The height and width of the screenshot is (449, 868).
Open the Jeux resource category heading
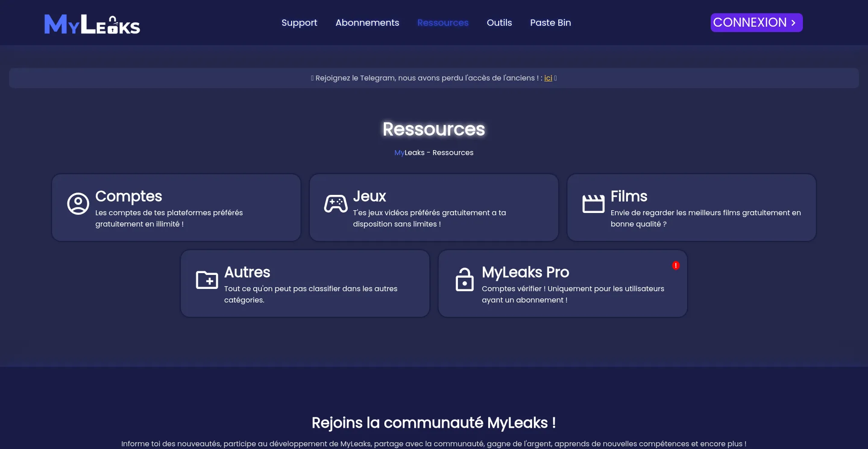point(369,196)
